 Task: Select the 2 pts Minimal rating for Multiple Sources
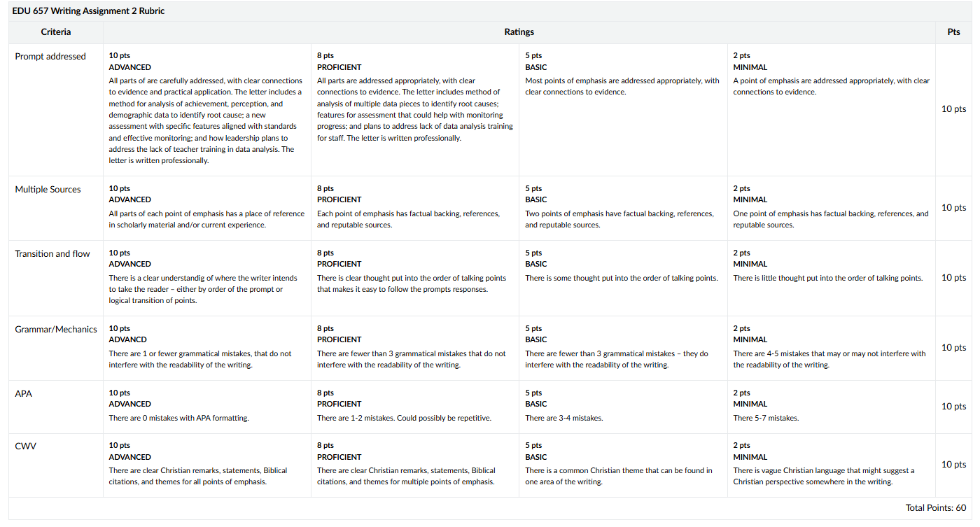click(x=832, y=208)
